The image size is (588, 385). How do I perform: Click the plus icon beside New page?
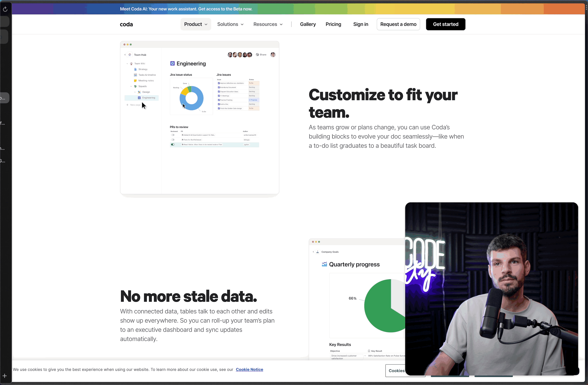click(128, 105)
